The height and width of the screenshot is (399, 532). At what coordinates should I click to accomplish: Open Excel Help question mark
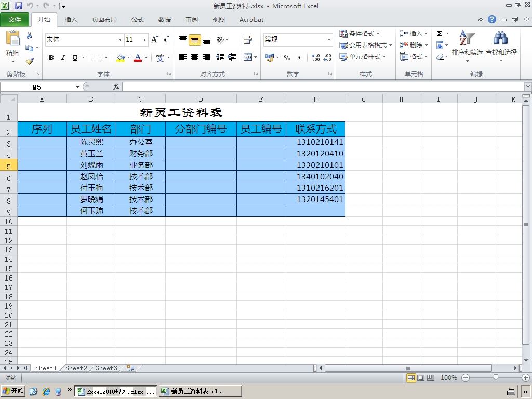click(491, 19)
